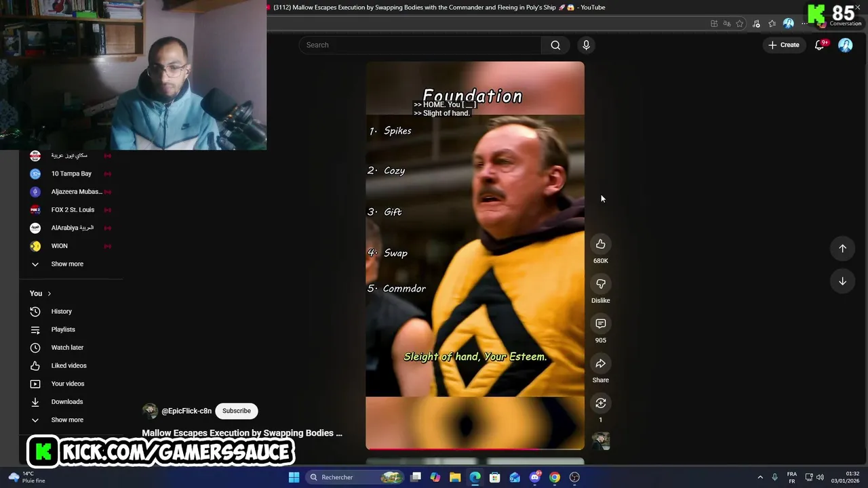Image resolution: width=868 pixels, height=488 pixels.
Task: Open WION subscription
Action: click(x=71, y=246)
